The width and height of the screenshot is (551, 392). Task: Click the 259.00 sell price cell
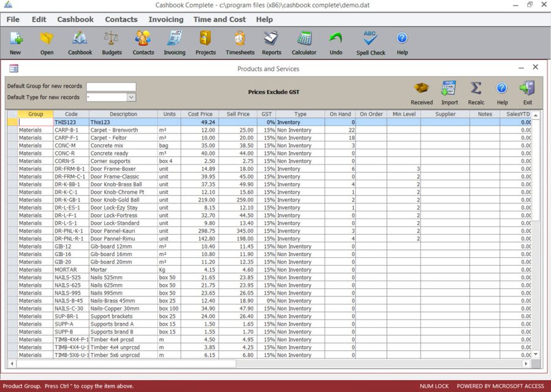coord(238,200)
